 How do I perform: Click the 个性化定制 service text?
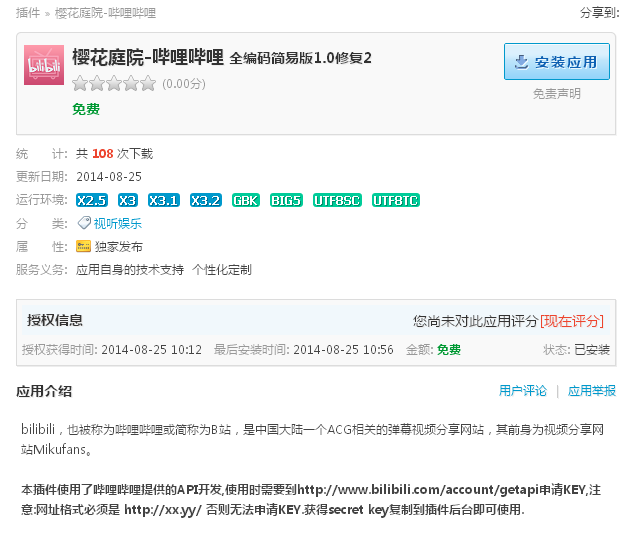(x=222, y=270)
